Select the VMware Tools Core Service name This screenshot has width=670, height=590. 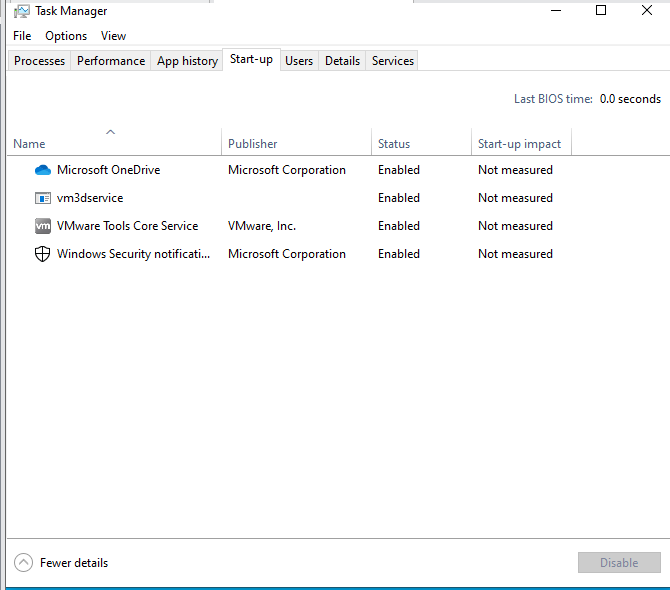coord(127,226)
